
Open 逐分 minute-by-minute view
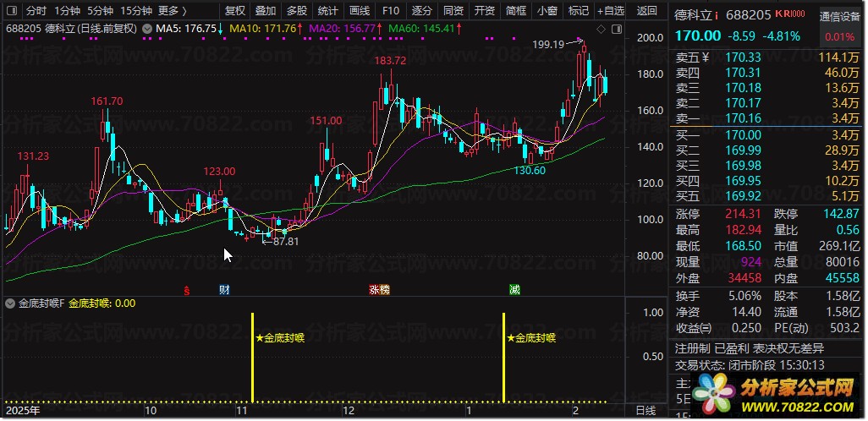[x=422, y=10]
